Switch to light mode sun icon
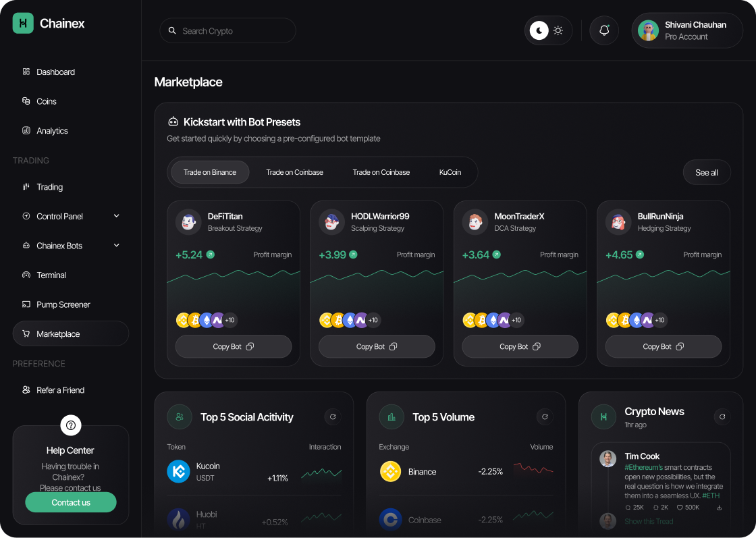This screenshot has height=538, width=756. click(558, 30)
